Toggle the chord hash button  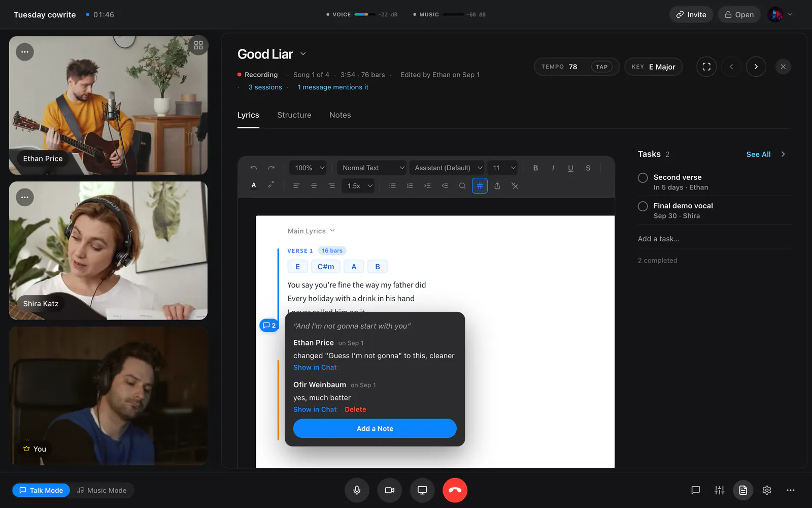pos(480,186)
